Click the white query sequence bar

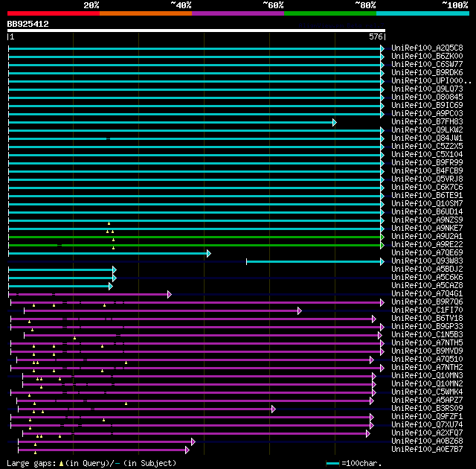tap(196, 31)
